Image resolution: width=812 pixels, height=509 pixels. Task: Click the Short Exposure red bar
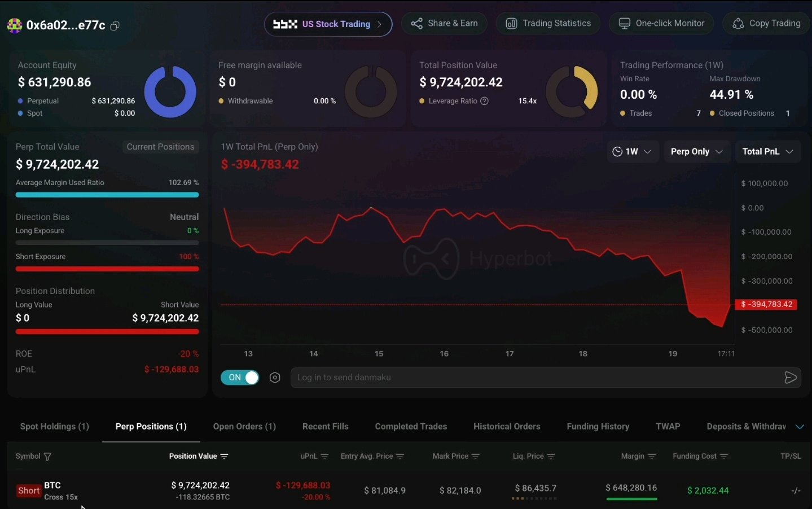107,269
